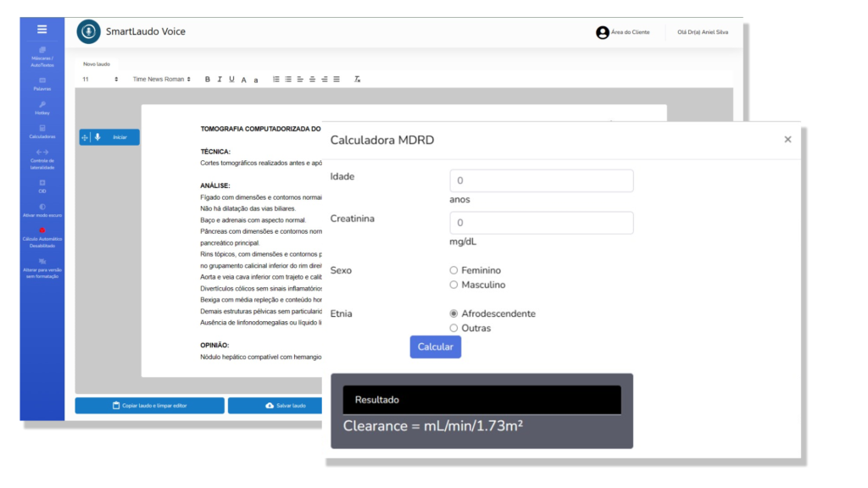Click the Resultado header bar
This screenshot has width=868, height=488.
[481, 400]
